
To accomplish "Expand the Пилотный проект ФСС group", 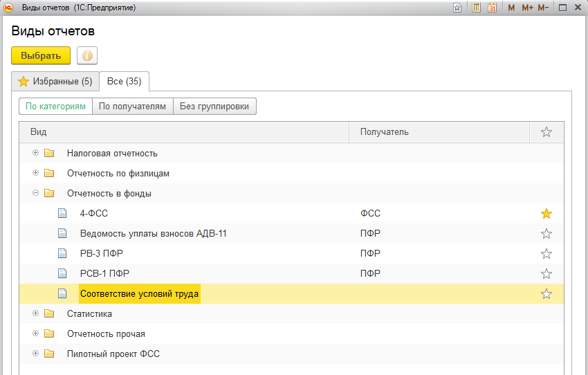I will (35, 354).
